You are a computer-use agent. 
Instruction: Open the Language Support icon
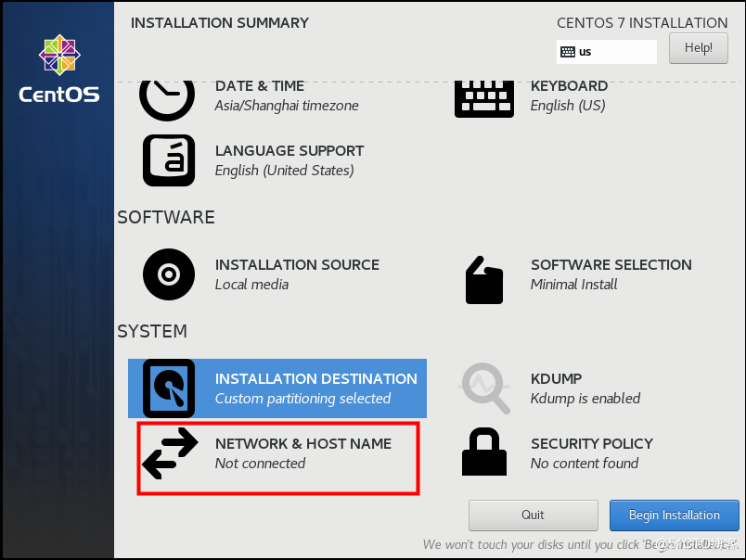(x=169, y=160)
